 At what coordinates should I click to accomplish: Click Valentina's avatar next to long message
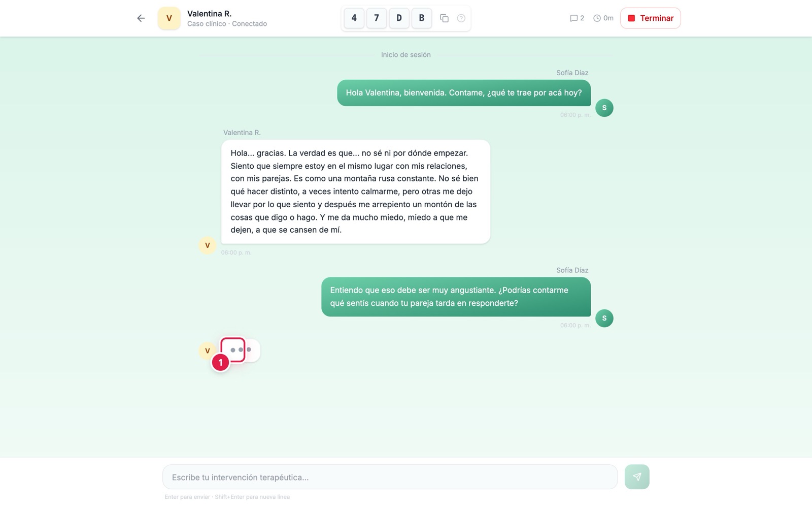tap(207, 245)
